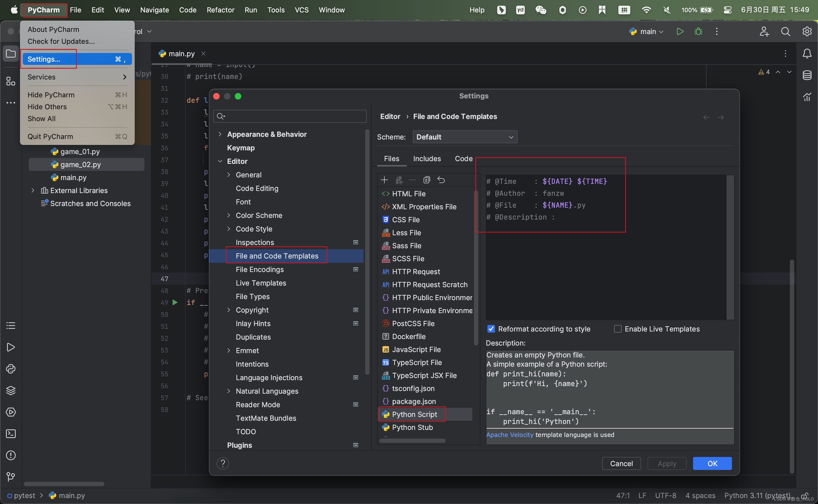Open Python Packages layers icon
The height and width of the screenshot is (504, 818).
pyautogui.click(x=11, y=390)
